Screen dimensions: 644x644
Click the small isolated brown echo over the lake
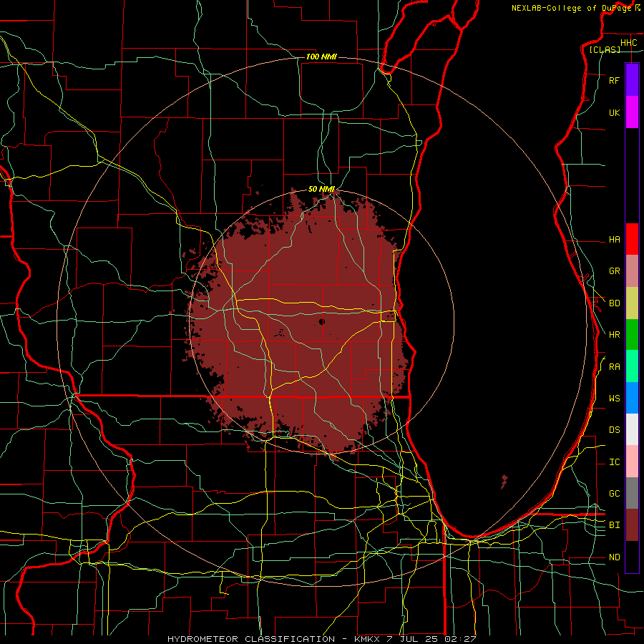tap(504, 482)
